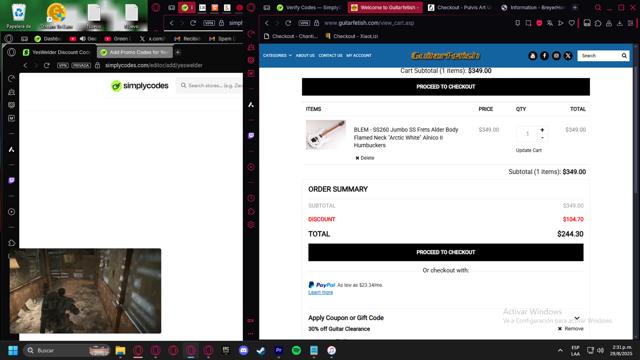
Task: Click the Windows taskbar Buscar search box
Action: pos(67,350)
